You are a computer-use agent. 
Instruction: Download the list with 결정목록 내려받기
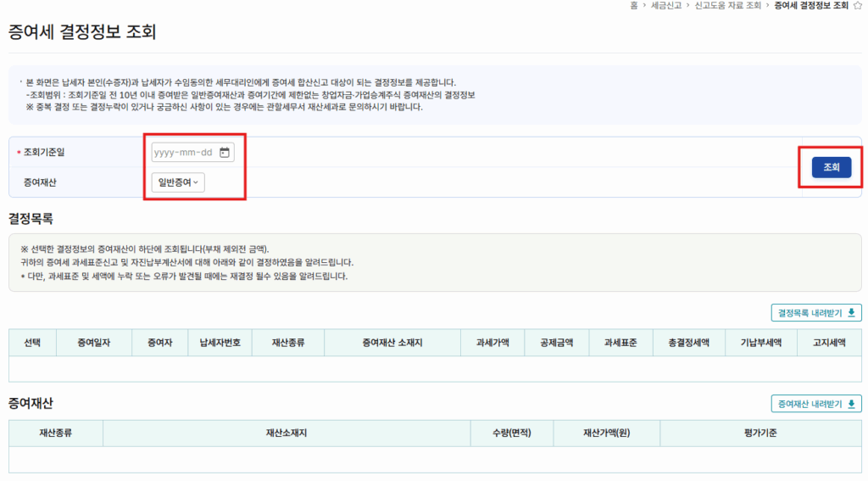[815, 312]
